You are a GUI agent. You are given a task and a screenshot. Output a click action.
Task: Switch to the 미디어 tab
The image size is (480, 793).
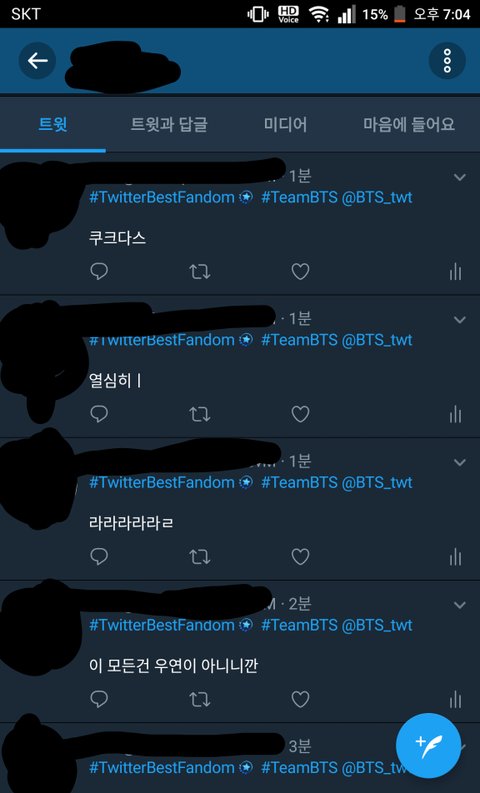point(285,124)
